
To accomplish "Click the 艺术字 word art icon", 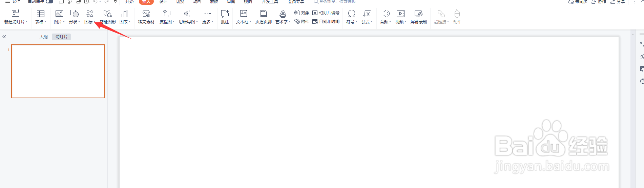I will 283,14.
